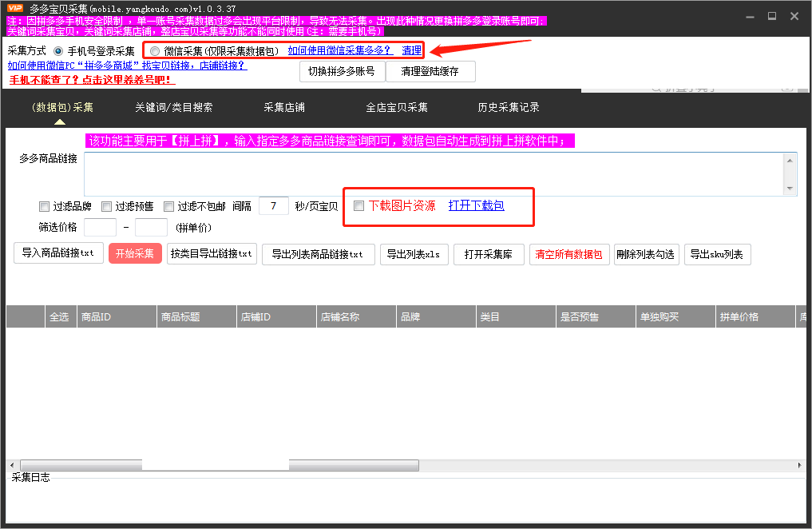Open the 打开下载包 link
Viewport: 812px width, 529px height.
click(477, 205)
